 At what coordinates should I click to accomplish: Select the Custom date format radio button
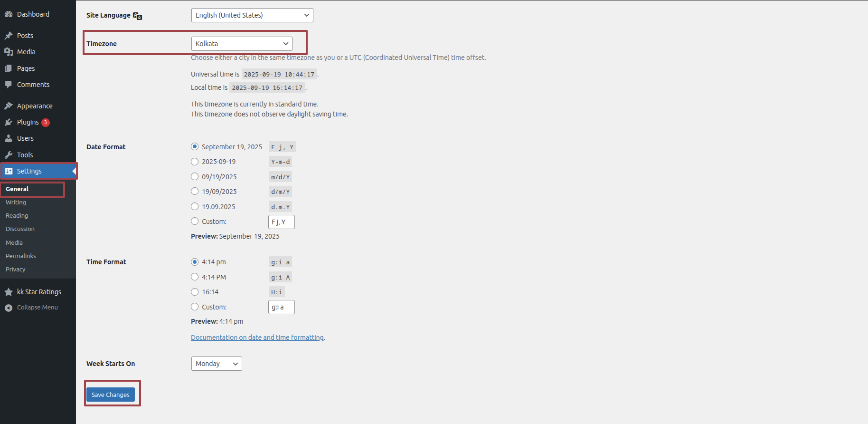195,221
